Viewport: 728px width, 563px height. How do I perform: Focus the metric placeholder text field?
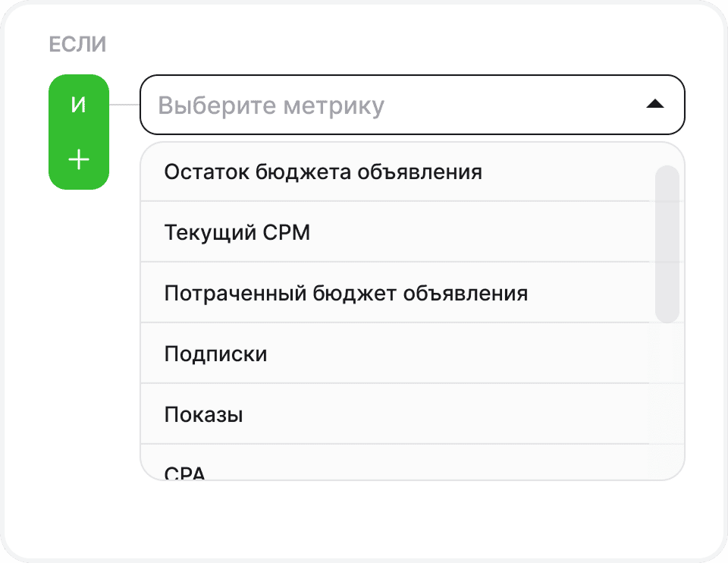271,105
